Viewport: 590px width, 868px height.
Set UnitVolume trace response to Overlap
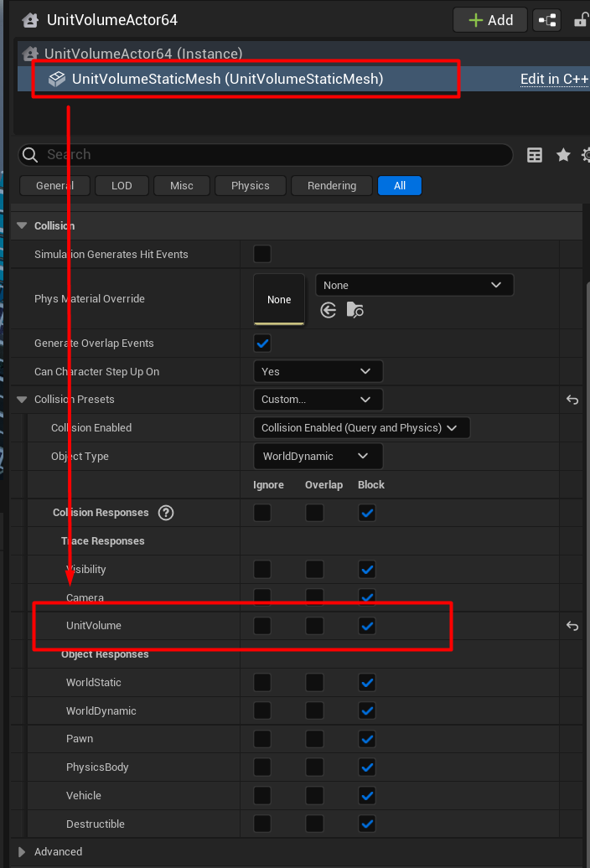pos(314,626)
